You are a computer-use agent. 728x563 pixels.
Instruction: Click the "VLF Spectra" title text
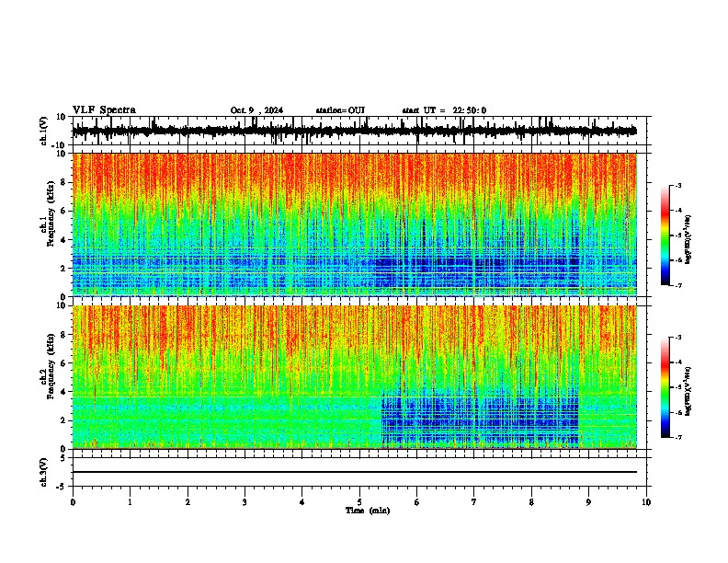(x=104, y=109)
